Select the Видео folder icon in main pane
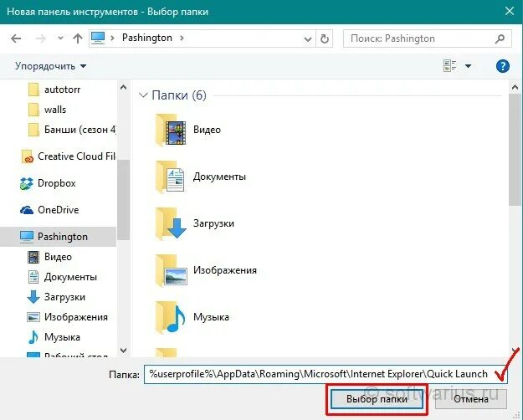This screenshot has width=523, height=420. click(171, 130)
